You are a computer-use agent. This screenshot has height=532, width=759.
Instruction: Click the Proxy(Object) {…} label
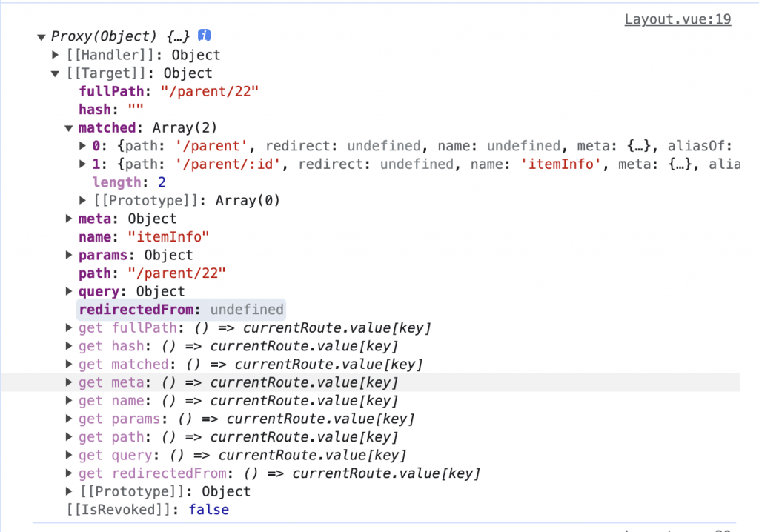121,36
